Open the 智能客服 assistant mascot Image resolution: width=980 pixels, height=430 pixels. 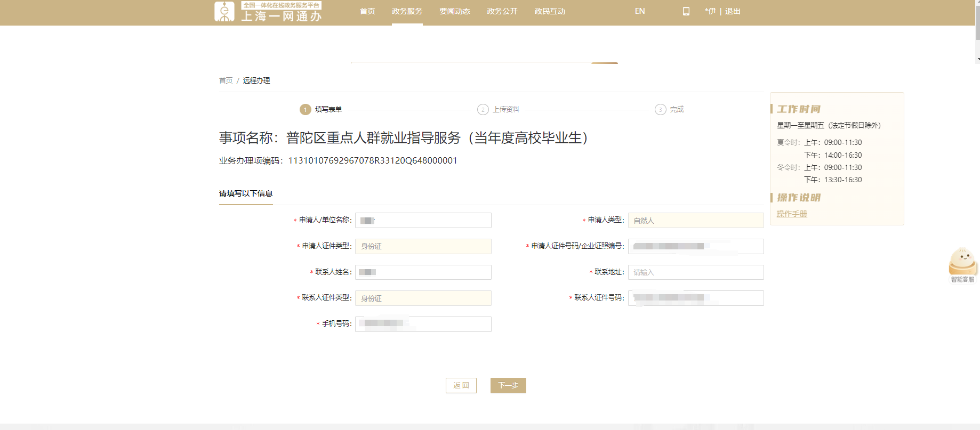click(x=962, y=262)
